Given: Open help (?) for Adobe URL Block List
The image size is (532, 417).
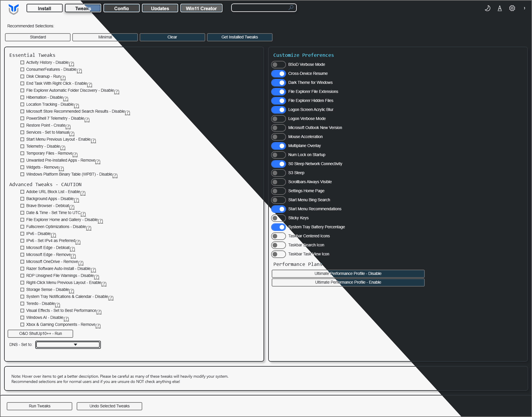Looking at the screenshot, I should 83,193.
